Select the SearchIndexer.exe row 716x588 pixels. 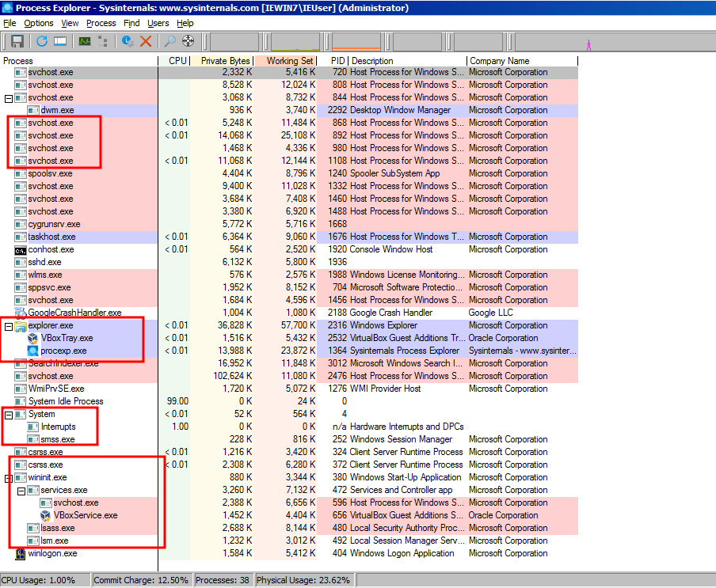[x=289, y=363]
